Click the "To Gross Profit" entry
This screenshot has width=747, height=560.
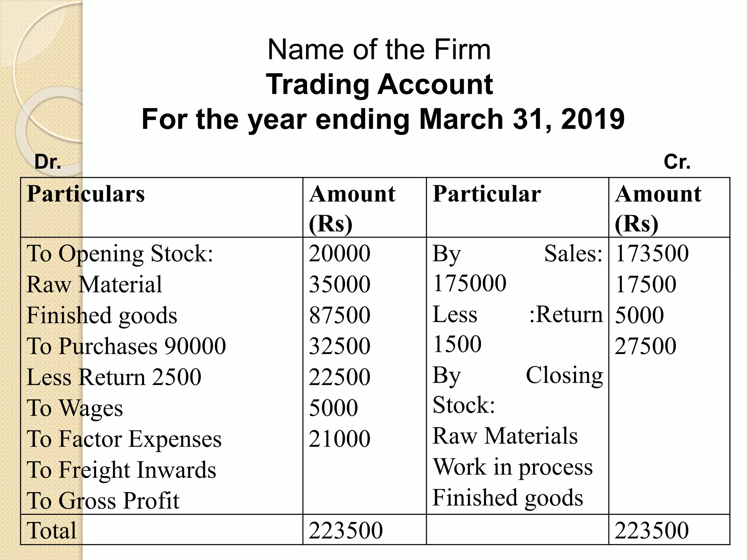tap(103, 500)
